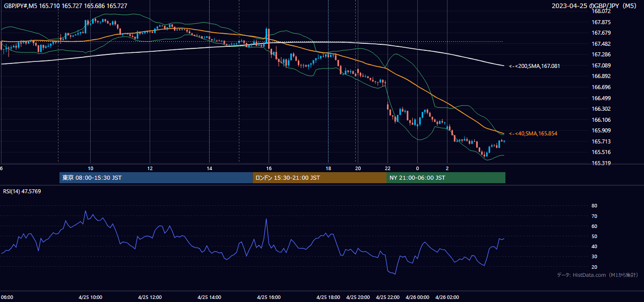Click price level 165.516 on the axis
The image size is (644, 302).
pyautogui.click(x=601, y=152)
